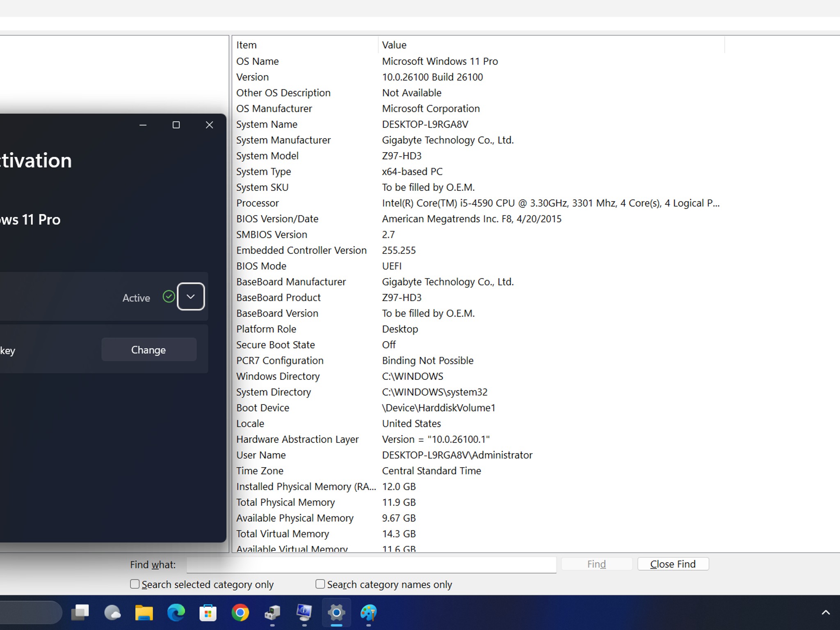Show hidden icons tray chevron
Image resolution: width=840 pixels, height=630 pixels.
coord(826,613)
